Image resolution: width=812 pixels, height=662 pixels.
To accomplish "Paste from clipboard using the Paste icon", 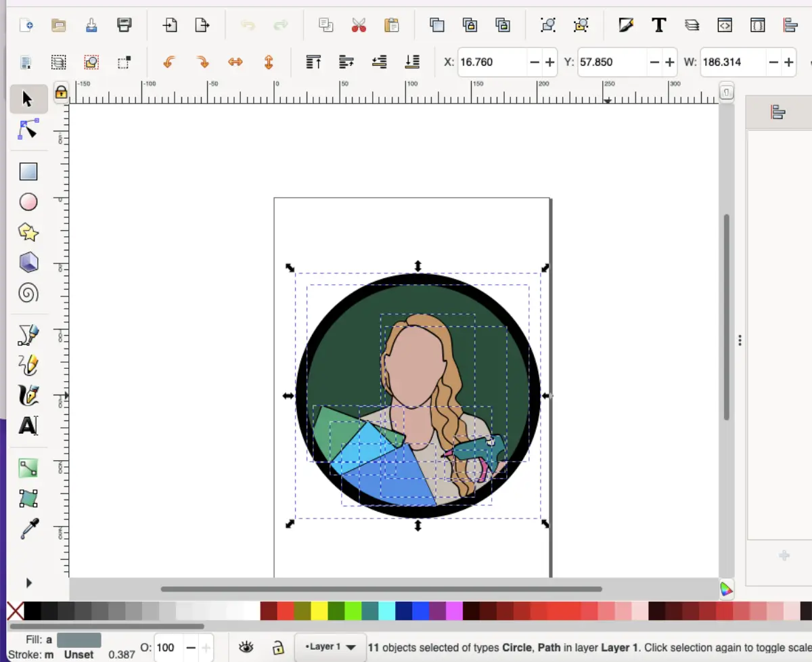I will coord(392,26).
